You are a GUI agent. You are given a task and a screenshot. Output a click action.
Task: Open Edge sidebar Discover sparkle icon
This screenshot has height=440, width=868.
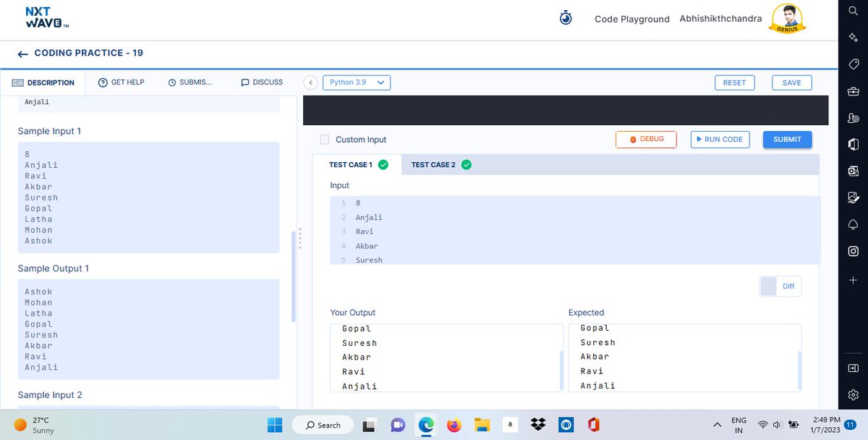pos(853,38)
